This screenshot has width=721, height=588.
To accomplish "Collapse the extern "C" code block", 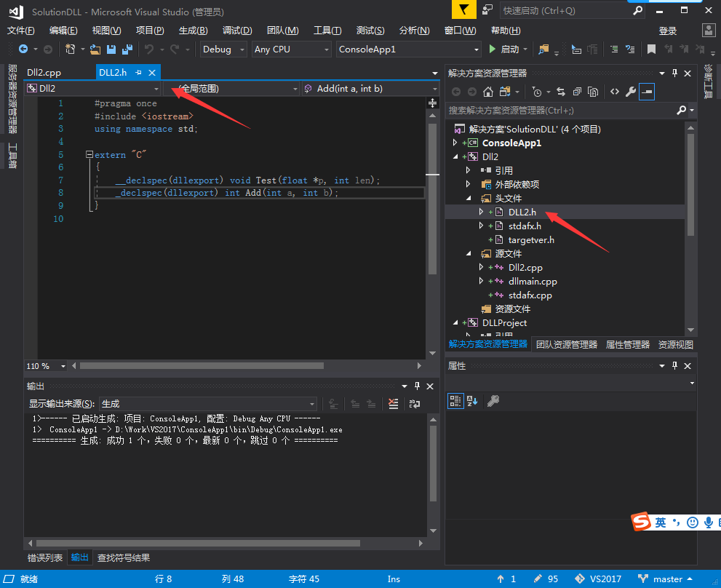I will (x=89, y=154).
